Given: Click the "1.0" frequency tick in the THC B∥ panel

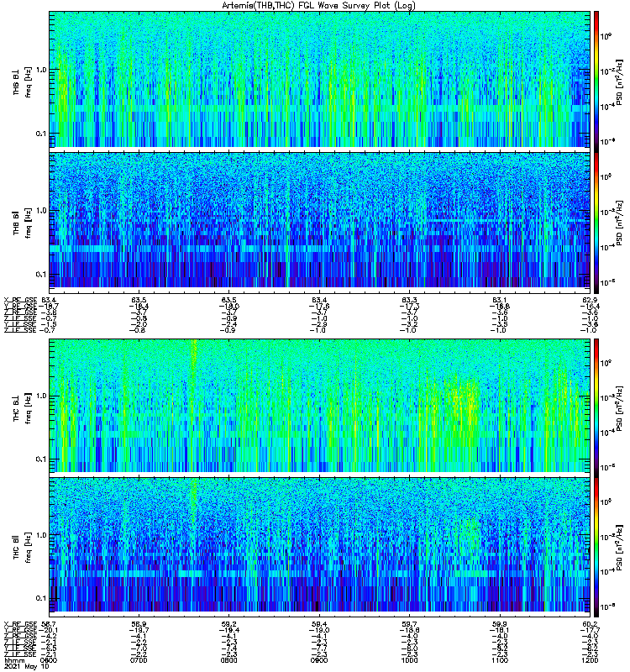Looking at the screenshot, I should point(41,535).
